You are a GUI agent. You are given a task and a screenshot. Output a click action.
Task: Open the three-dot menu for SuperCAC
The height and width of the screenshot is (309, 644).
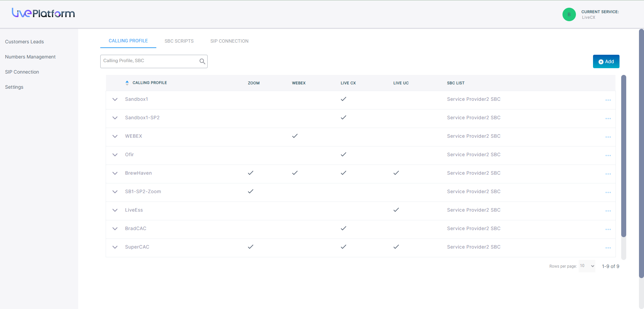point(608,248)
